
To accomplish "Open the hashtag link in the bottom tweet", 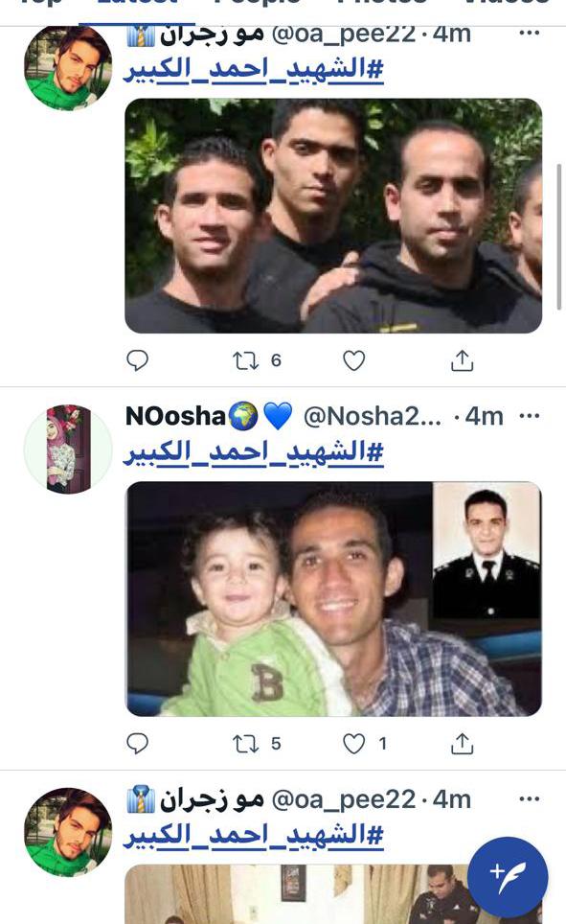I will tap(254, 836).
